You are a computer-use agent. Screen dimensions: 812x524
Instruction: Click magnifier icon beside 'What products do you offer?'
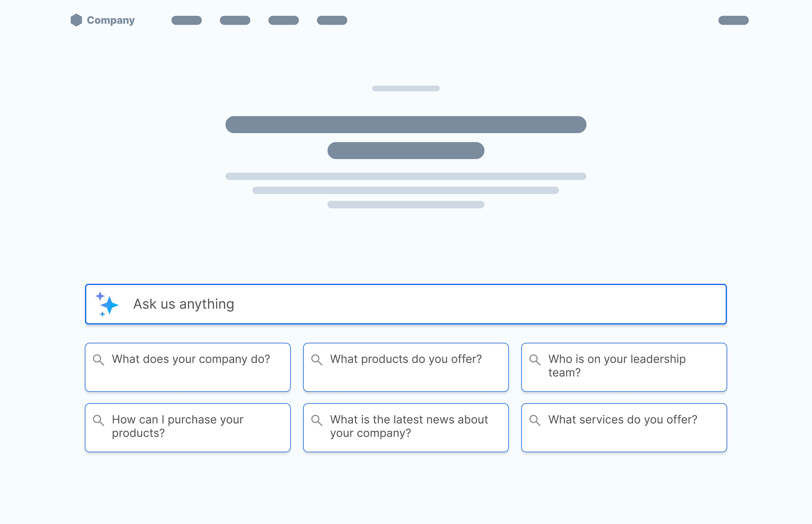(316, 360)
